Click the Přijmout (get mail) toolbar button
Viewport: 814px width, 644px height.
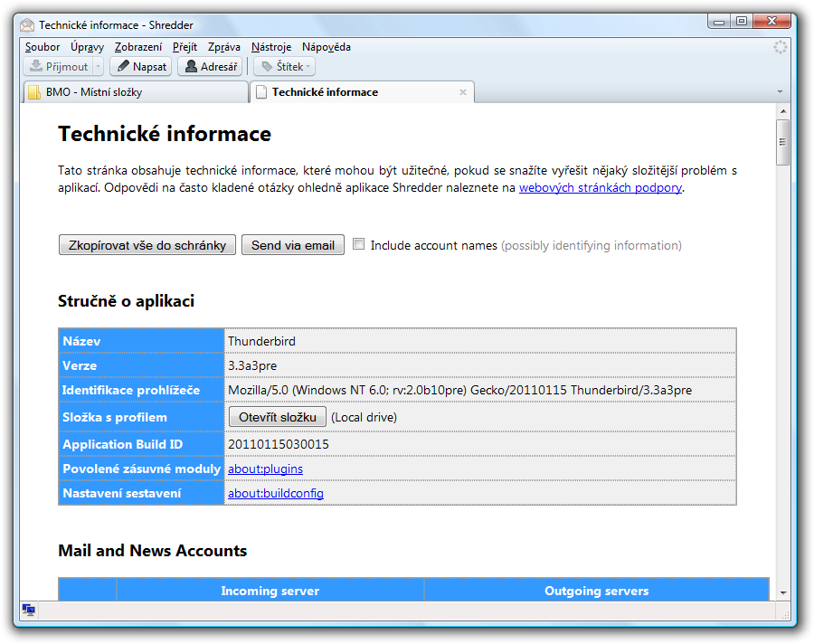(58, 66)
